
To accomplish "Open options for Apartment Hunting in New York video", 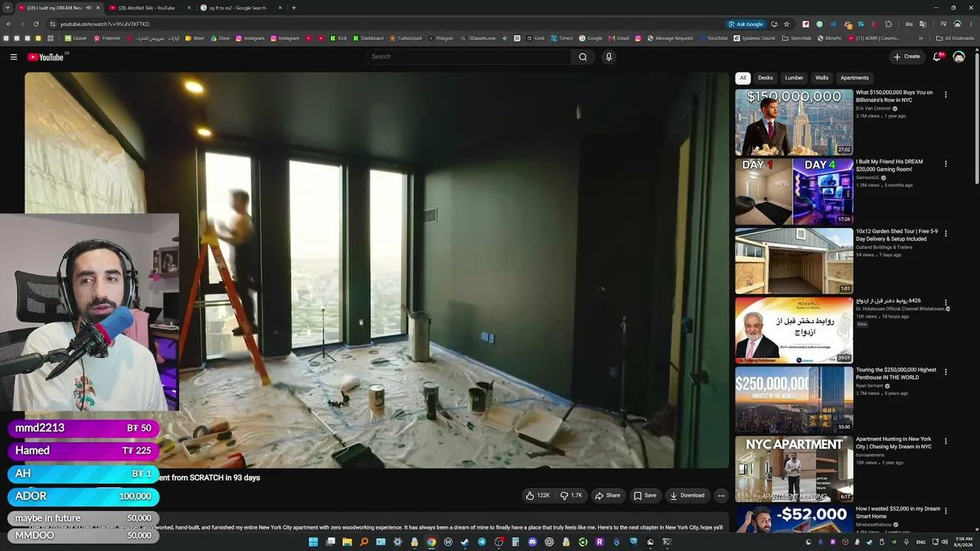I will pyautogui.click(x=946, y=442).
